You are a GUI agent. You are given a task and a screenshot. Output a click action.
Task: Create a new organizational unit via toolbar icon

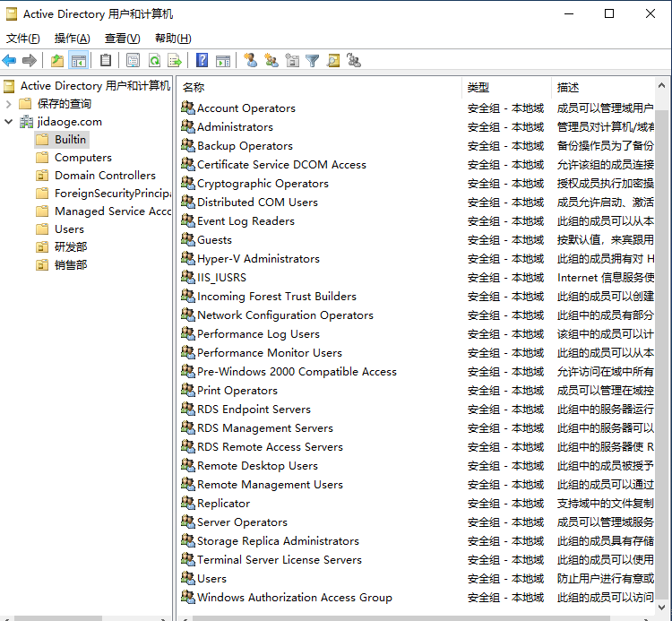point(292,60)
